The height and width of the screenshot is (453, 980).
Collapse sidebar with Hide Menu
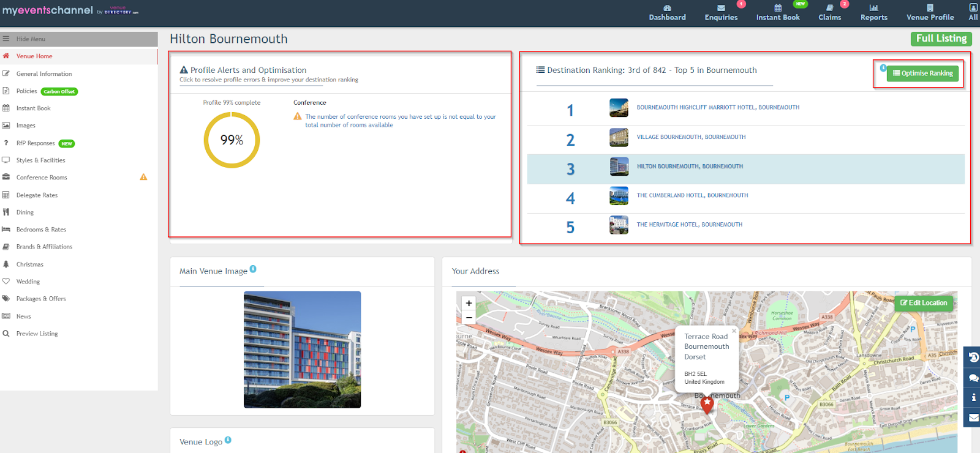79,39
